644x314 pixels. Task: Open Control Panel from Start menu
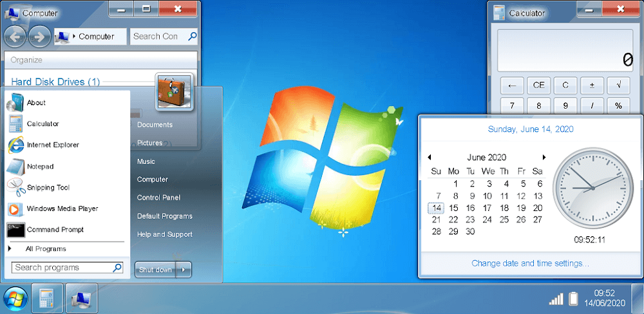(x=158, y=198)
